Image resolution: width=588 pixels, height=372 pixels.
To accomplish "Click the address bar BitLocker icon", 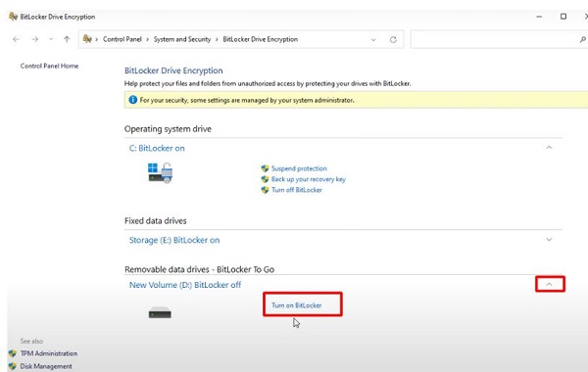I will 87,39.
